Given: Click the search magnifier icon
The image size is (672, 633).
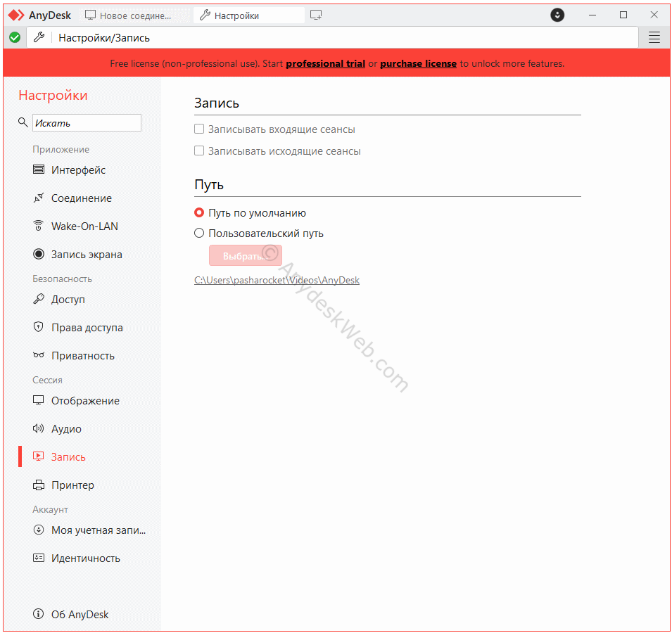Looking at the screenshot, I should (23, 122).
